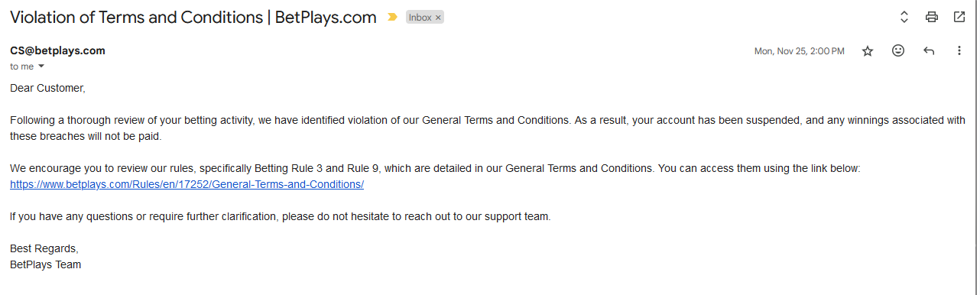Toggle the yellow importance marker
980x295 pixels.
(x=392, y=17)
